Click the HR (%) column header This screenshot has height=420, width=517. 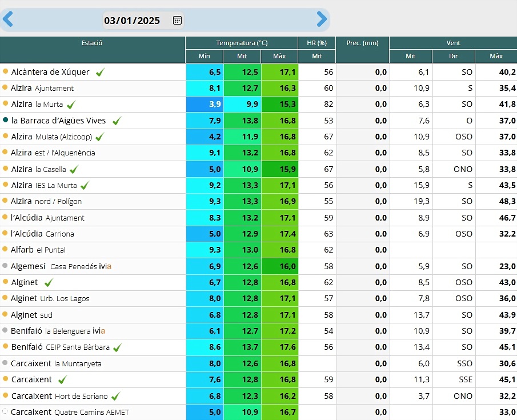pyautogui.click(x=317, y=43)
